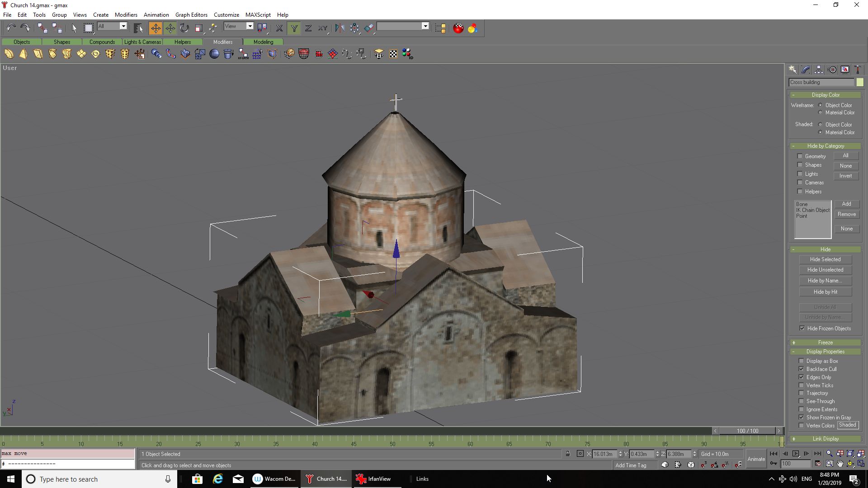Image resolution: width=868 pixels, height=488 pixels.
Task: Click the object color swatch beside name
Action: tap(859, 82)
